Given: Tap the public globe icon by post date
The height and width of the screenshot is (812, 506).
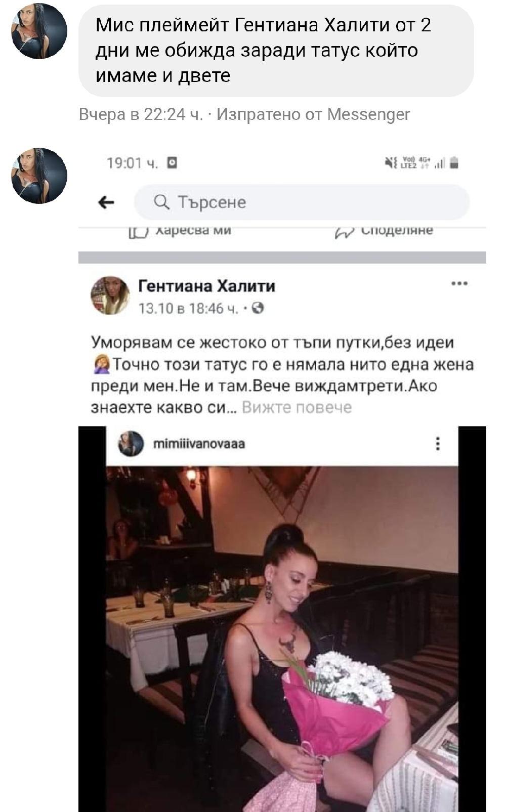Looking at the screenshot, I should coord(258,308).
